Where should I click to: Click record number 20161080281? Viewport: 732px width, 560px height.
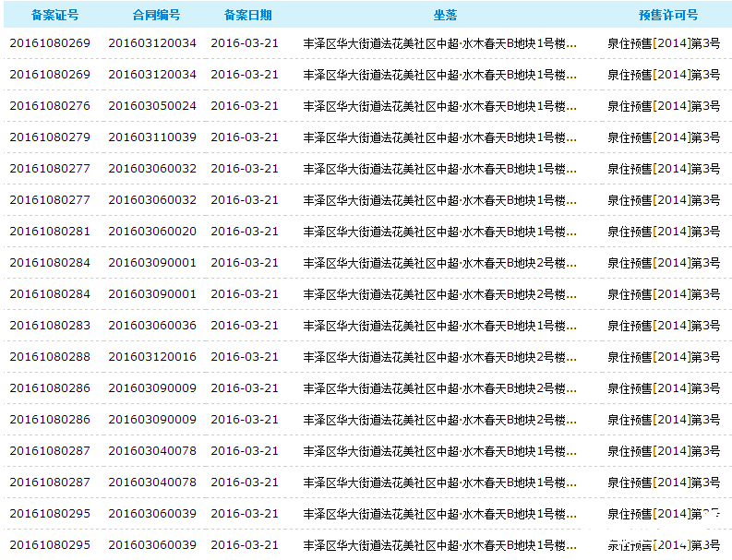click(50, 232)
